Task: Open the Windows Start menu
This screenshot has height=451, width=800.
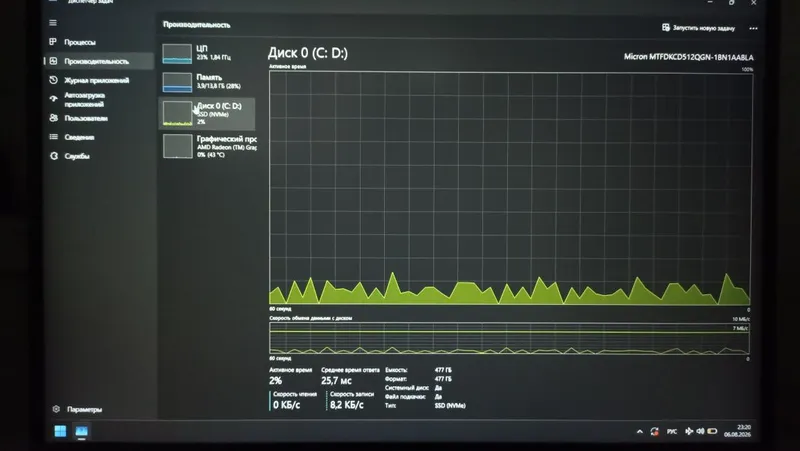Action: coord(60,431)
